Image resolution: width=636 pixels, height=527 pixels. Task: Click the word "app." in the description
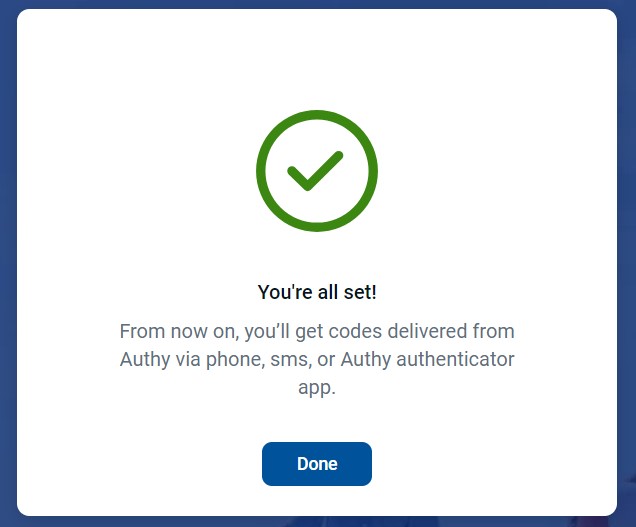tap(317, 387)
